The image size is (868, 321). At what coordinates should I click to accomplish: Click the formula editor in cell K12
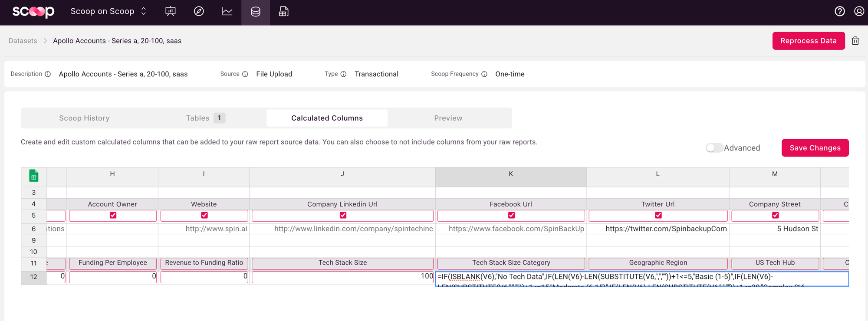pos(642,278)
